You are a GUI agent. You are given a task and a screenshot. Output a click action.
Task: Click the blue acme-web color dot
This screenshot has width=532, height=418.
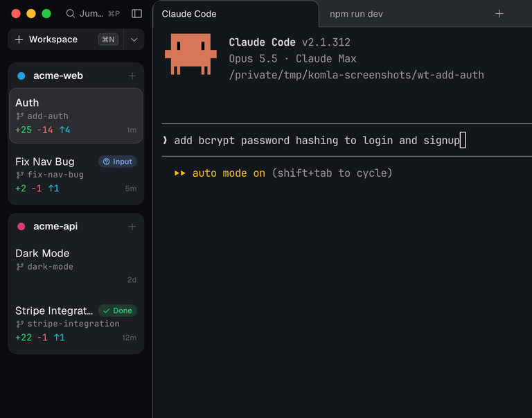[x=21, y=76]
